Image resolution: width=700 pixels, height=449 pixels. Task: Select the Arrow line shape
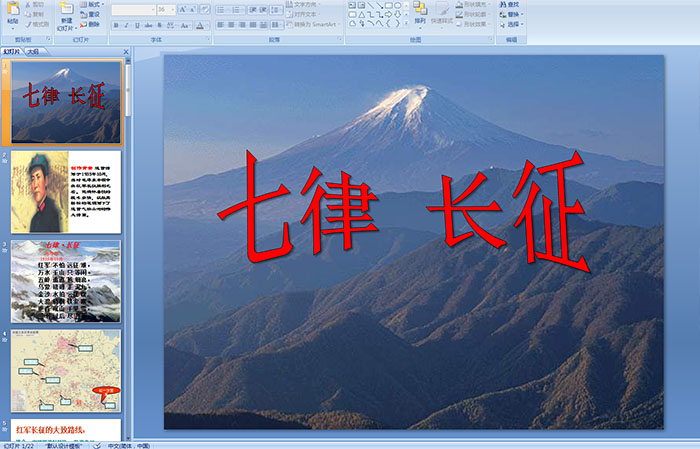point(380,5)
